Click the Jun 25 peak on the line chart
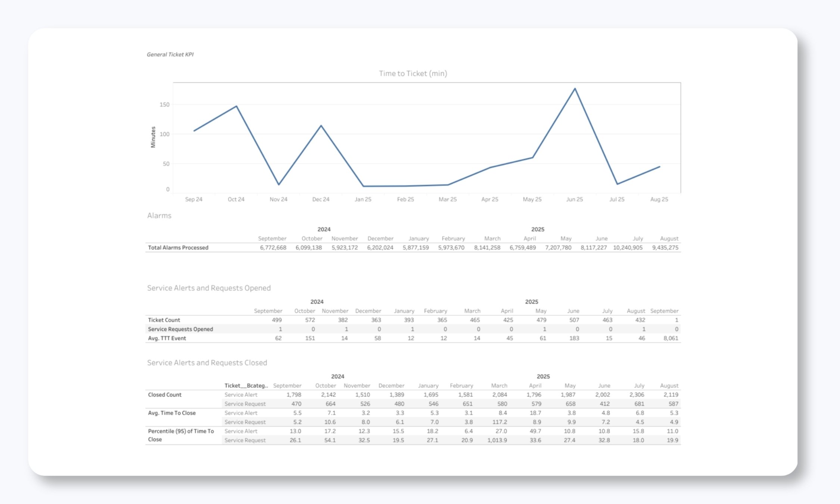Image resolution: width=840 pixels, height=504 pixels. [x=575, y=89]
